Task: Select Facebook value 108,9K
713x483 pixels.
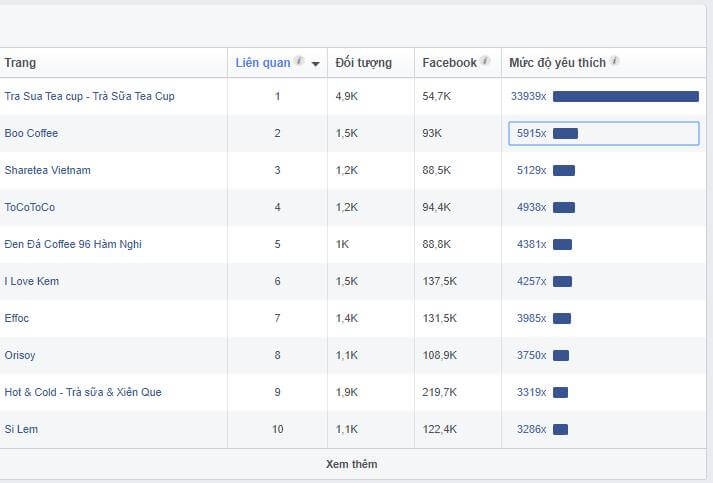Action: [440, 355]
